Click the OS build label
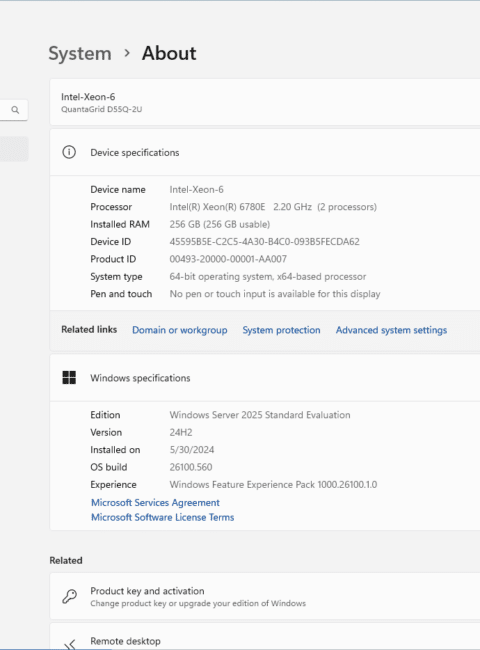The width and height of the screenshot is (480, 650). point(109,467)
